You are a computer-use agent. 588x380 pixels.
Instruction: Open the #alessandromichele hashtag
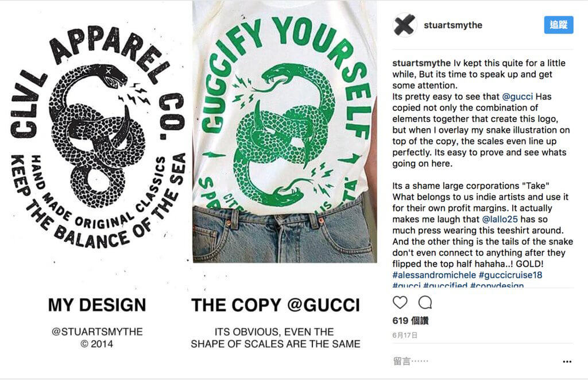pos(434,275)
